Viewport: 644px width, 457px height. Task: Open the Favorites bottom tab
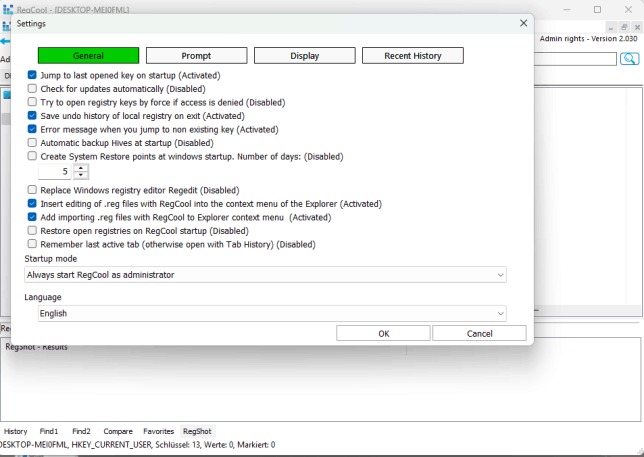pos(158,431)
